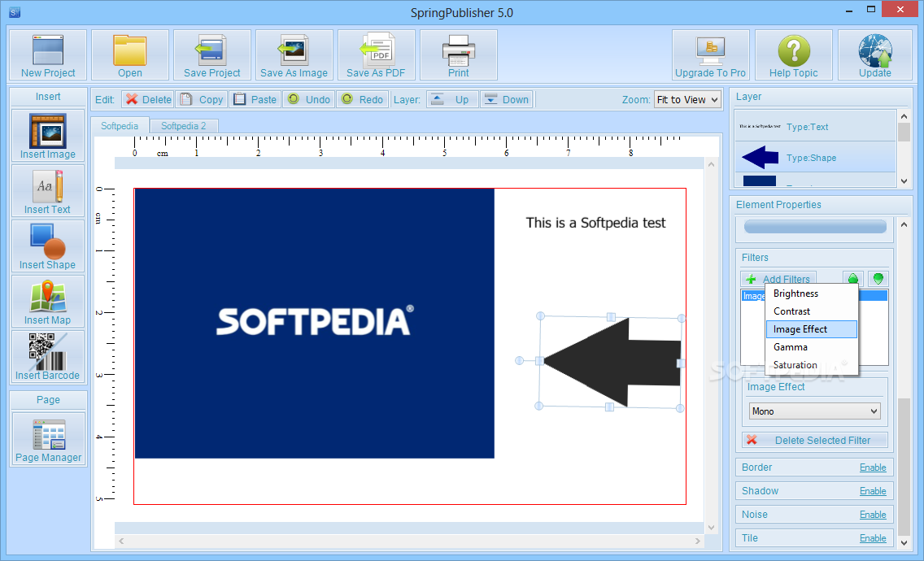Enable the Noise option
Image resolution: width=924 pixels, height=561 pixels.
(873, 515)
